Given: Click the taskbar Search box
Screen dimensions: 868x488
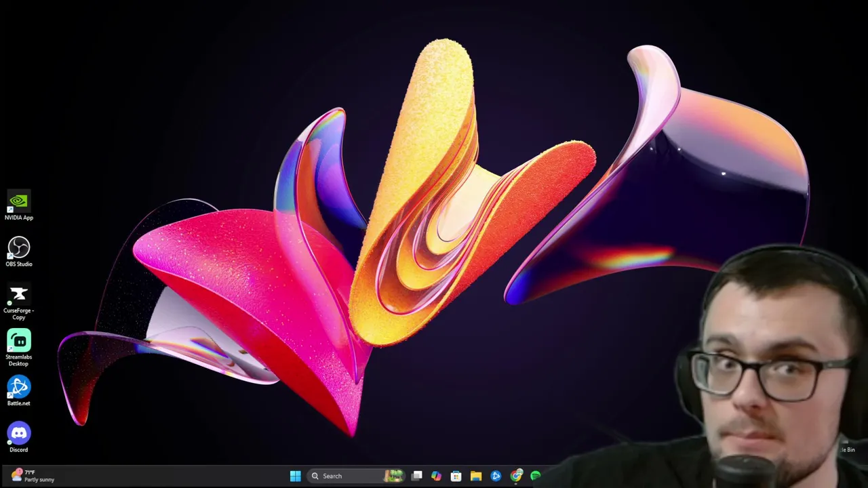Looking at the screenshot, I should click(357, 476).
